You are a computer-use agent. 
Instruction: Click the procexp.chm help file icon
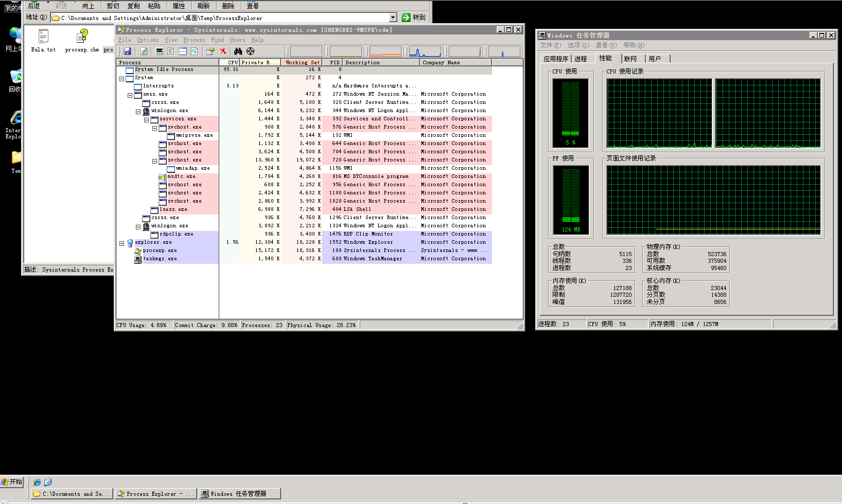tap(82, 36)
